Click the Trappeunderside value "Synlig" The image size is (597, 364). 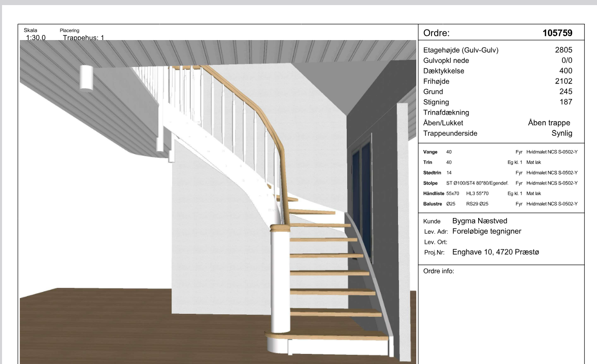coord(561,133)
